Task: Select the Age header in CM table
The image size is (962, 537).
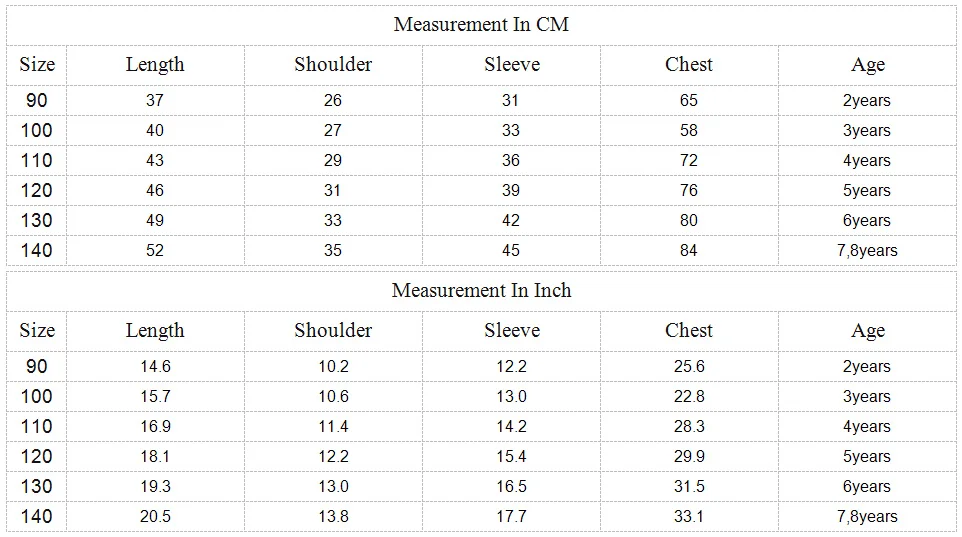Action: [x=868, y=64]
